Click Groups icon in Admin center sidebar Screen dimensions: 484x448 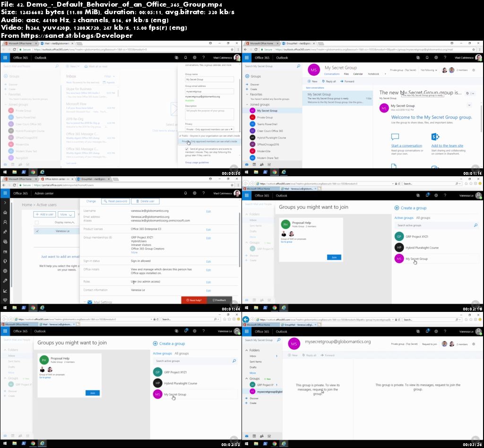point(5,232)
